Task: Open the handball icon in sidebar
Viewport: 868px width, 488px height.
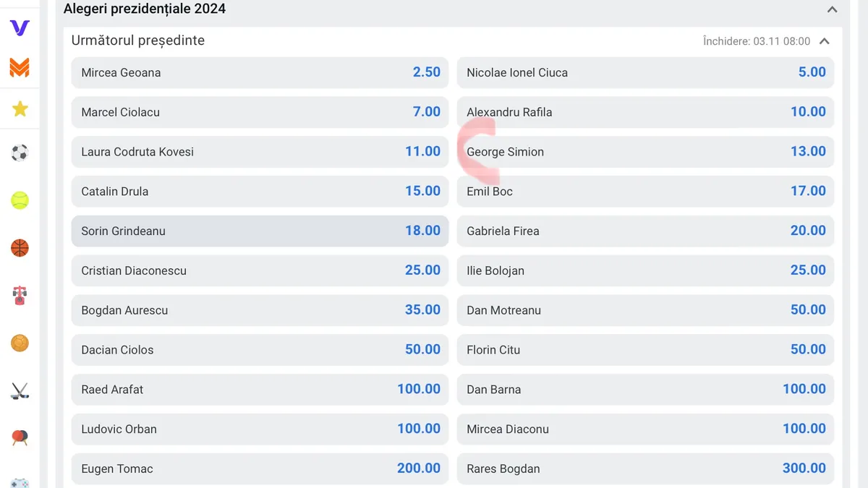Action: click(20, 343)
